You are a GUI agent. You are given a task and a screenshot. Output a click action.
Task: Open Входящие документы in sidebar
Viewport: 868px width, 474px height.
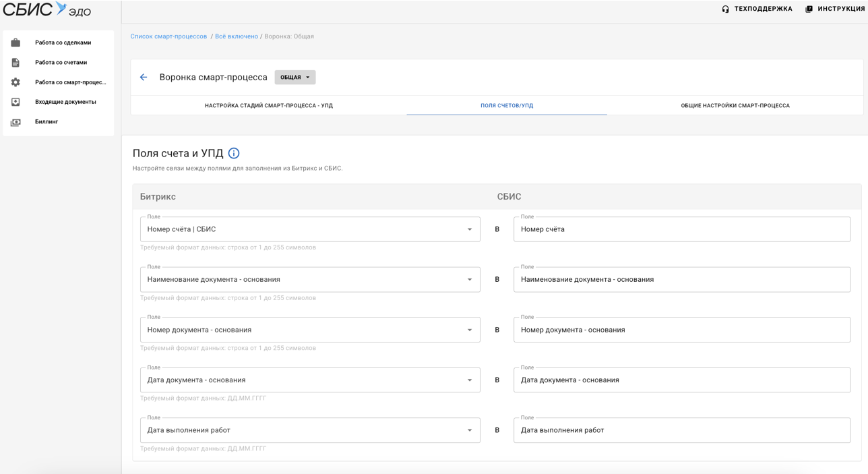click(65, 102)
